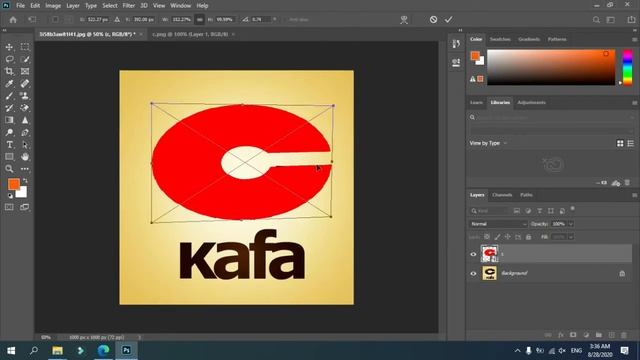Image resolution: width=640 pixels, height=360 pixels.
Task: Select the Frame tool
Action: pyautogui.click(x=25, y=71)
